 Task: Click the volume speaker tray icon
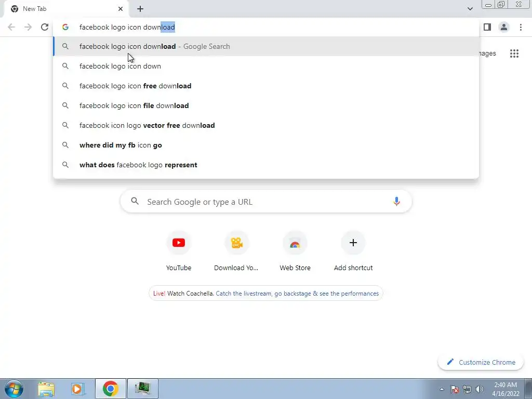(x=480, y=389)
